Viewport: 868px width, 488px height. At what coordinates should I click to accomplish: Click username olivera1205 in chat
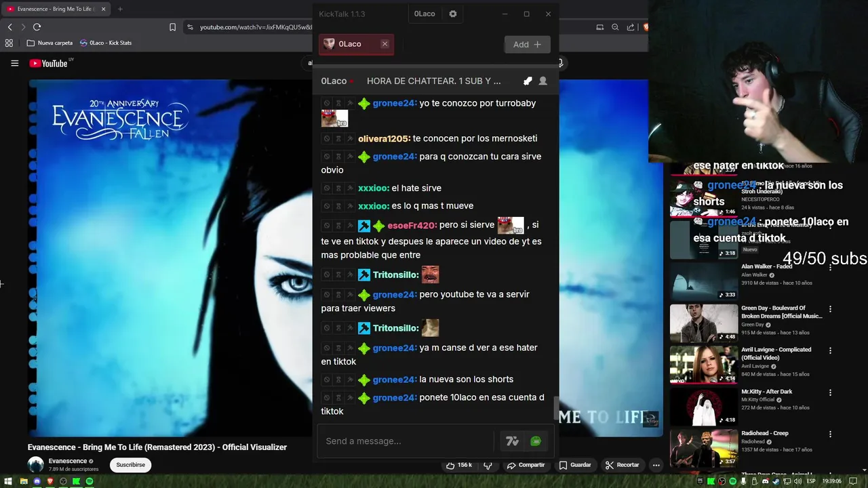(x=384, y=138)
